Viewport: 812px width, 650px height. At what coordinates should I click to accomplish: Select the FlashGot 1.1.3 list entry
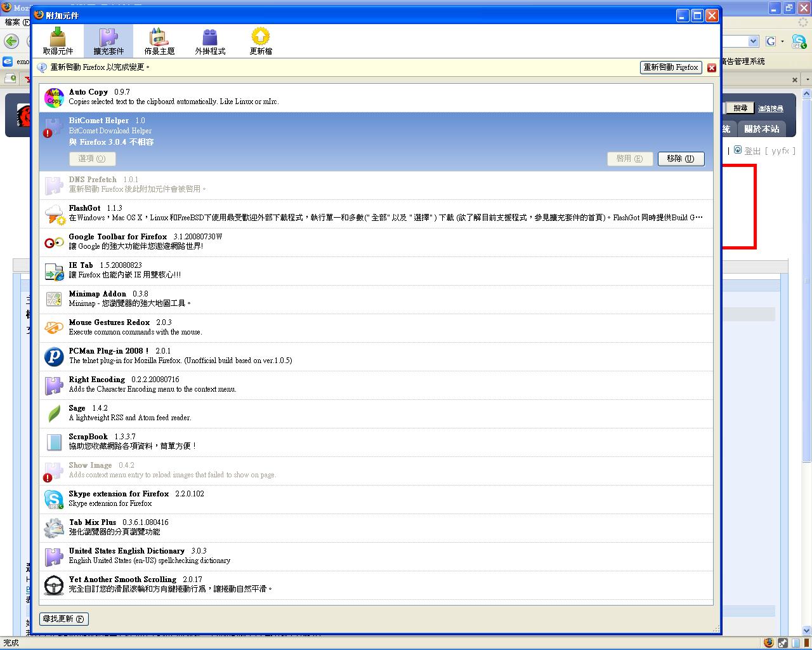(376, 213)
